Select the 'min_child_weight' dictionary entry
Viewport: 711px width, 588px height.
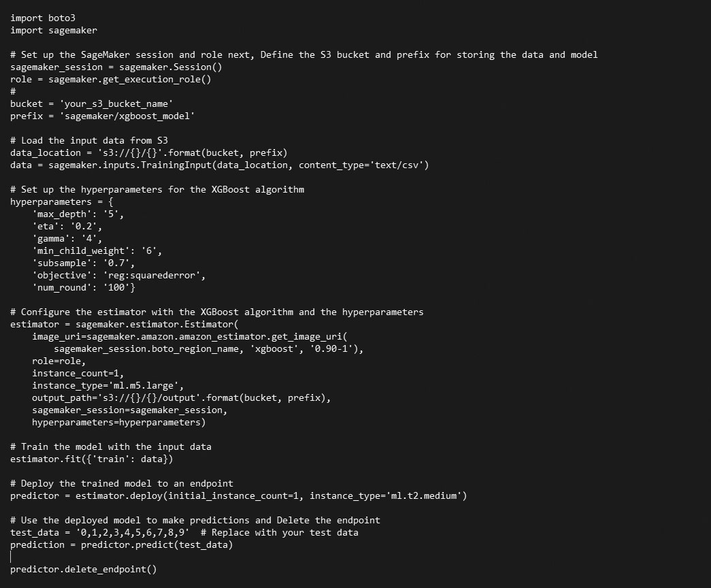97,250
